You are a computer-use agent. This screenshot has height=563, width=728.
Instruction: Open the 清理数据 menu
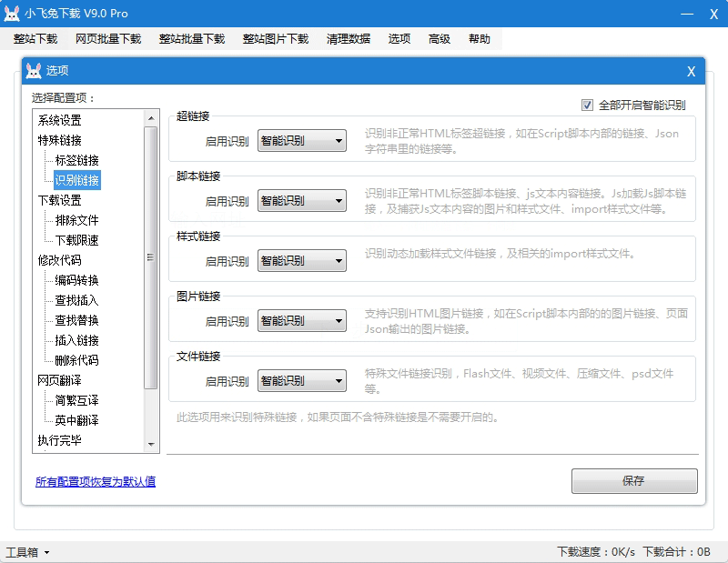348,39
